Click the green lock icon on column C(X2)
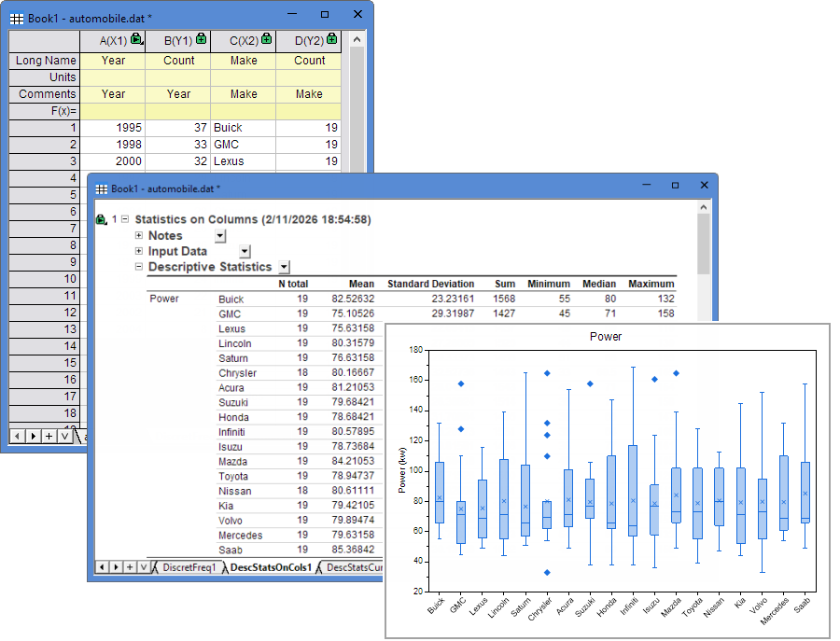Screen dimensions: 840x641 (x=266, y=38)
